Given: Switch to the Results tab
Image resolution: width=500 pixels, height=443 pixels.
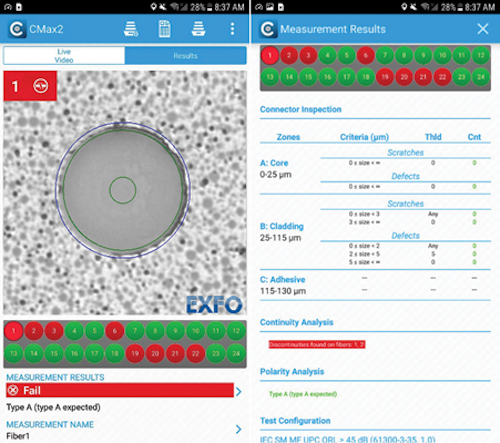Looking at the screenshot, I should (x=185, y=56).
